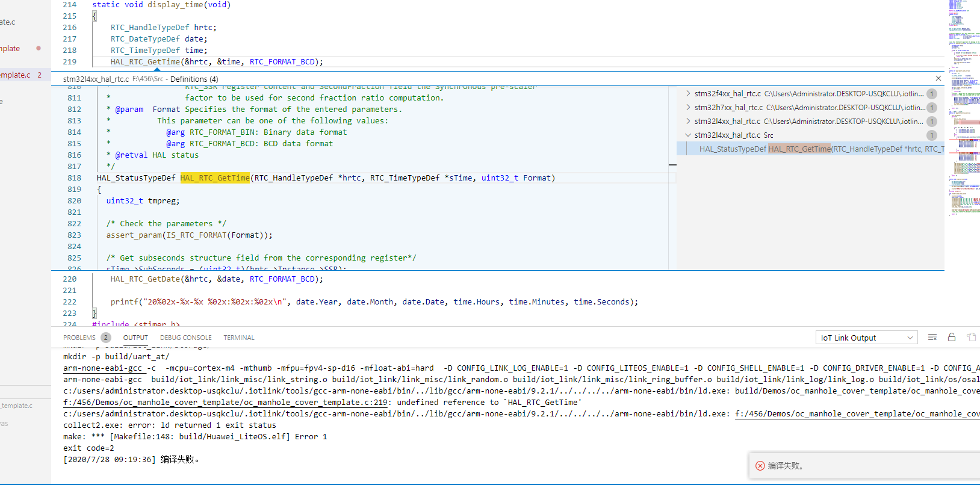Click the peek view title stm32l4xx_hal_rtc.c
Viewport: 980px width, 485px height.
[96, 79]
